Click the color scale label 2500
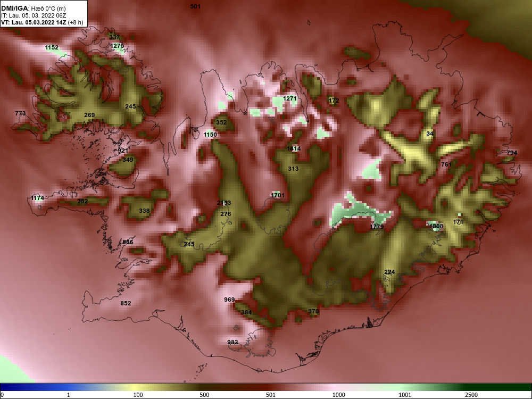The width and height of the screenshot is (532, 399). 471,395
